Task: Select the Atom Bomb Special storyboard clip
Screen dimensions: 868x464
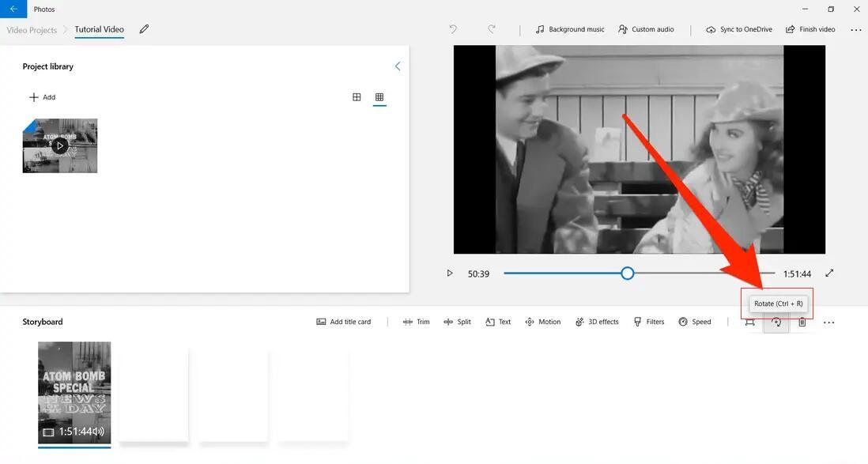Action: tap(74, 393)
